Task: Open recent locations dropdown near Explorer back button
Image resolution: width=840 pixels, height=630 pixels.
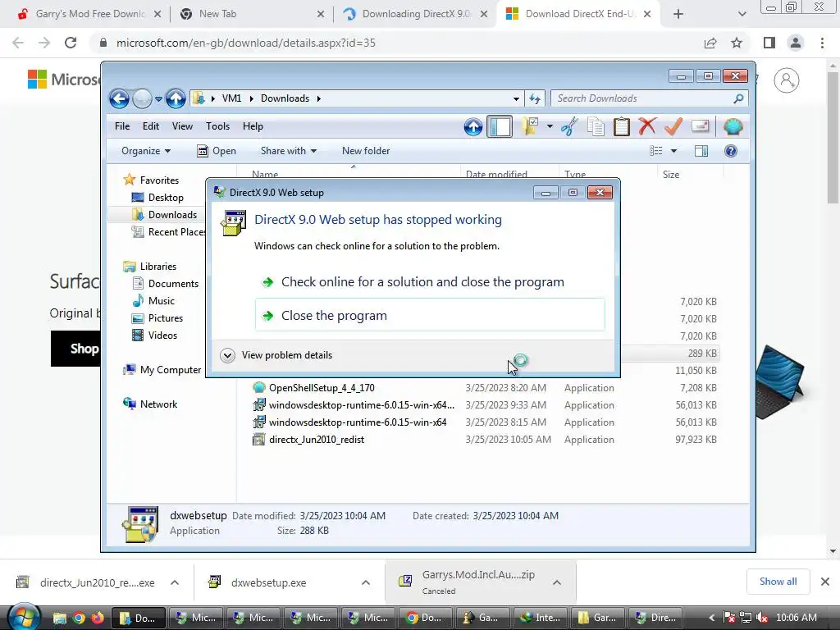Action: click(158, 99)
